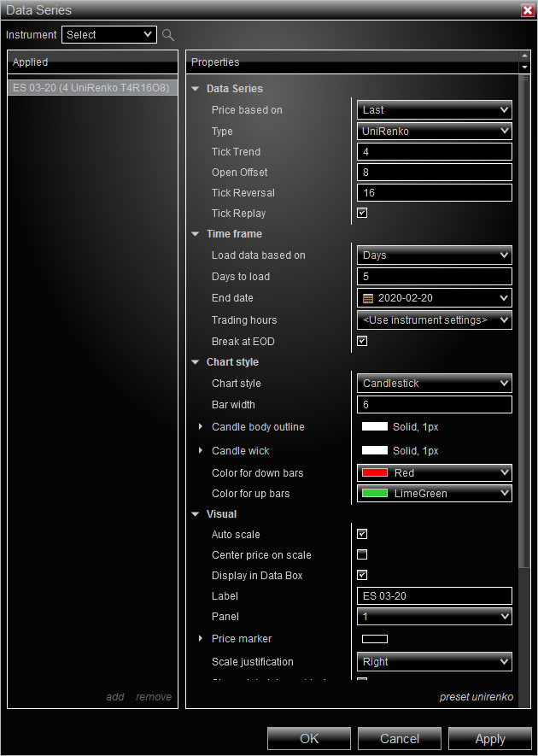The image size is (538, 756).
Task: Collapse the Time frame section
Action: point(196,234)
